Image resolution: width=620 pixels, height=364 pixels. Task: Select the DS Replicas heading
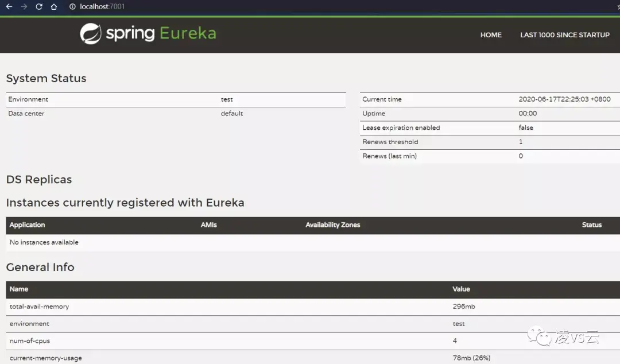39,180
